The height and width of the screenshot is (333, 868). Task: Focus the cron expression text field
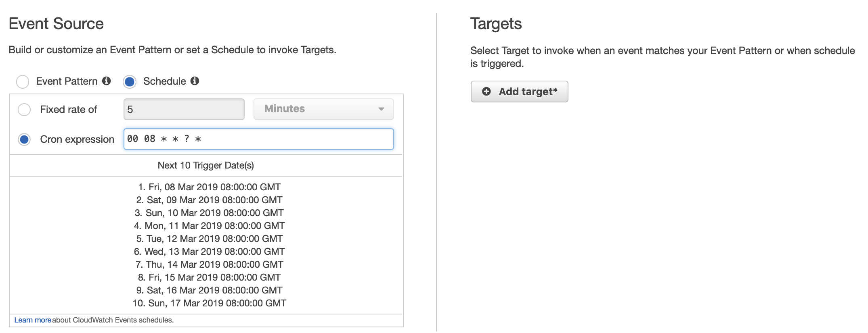pyautogui.click(x=258, y=139)
